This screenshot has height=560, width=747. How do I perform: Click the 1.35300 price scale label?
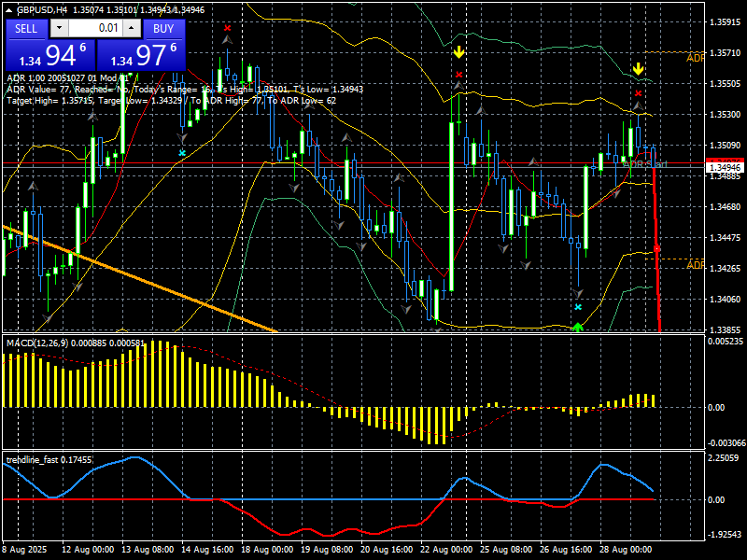(726, 114)
